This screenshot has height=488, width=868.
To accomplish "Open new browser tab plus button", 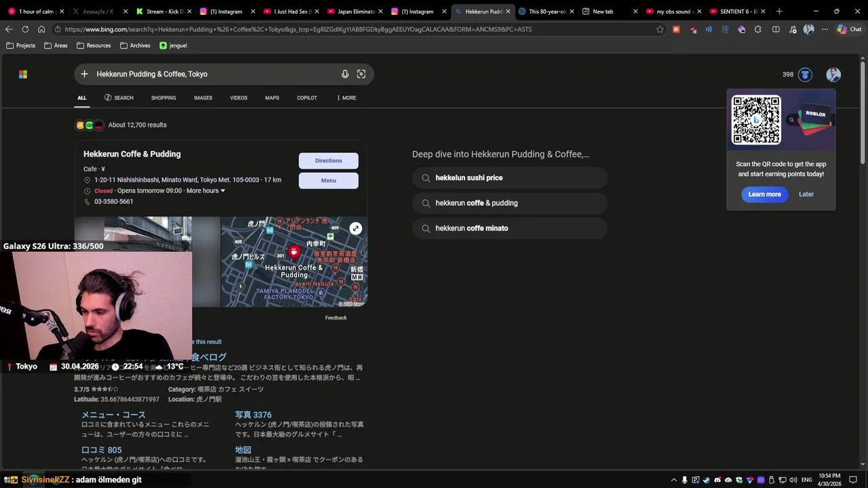I will (779, 12).
